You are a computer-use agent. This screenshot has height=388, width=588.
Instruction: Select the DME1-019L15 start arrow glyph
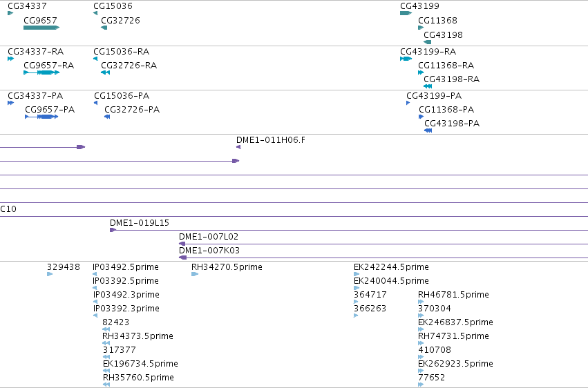(113, 230)
